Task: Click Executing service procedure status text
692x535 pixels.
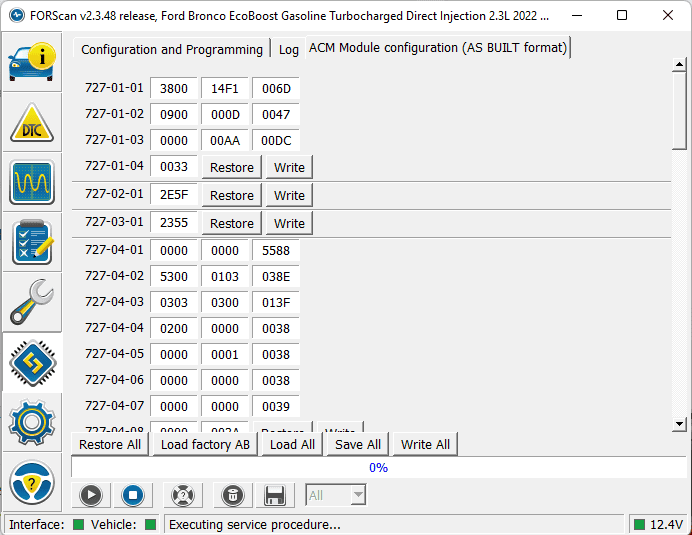Action: [x=255, y=524]
